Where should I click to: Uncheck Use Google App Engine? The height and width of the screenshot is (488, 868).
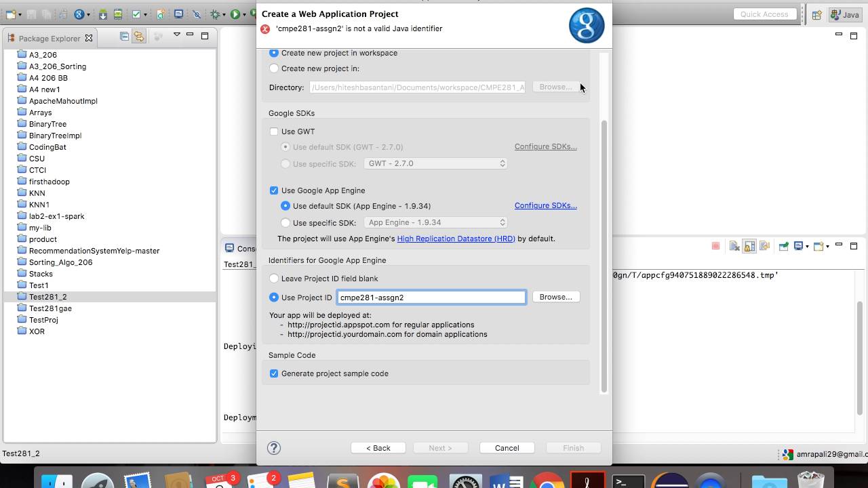[274, 190]
